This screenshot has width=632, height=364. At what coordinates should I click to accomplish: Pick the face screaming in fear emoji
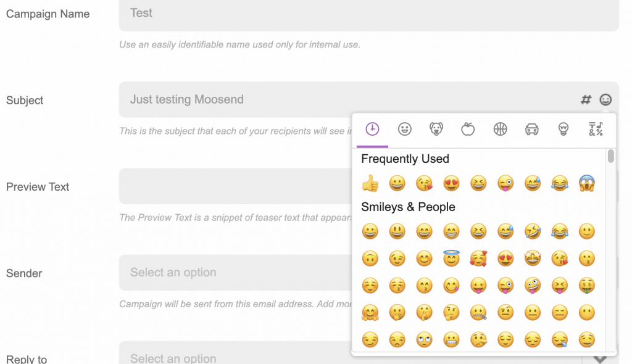tap(587, 183)
